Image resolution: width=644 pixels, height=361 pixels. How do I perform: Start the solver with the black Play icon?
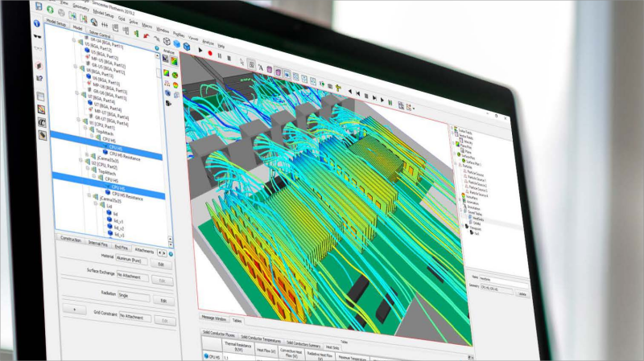pos(200,50)
